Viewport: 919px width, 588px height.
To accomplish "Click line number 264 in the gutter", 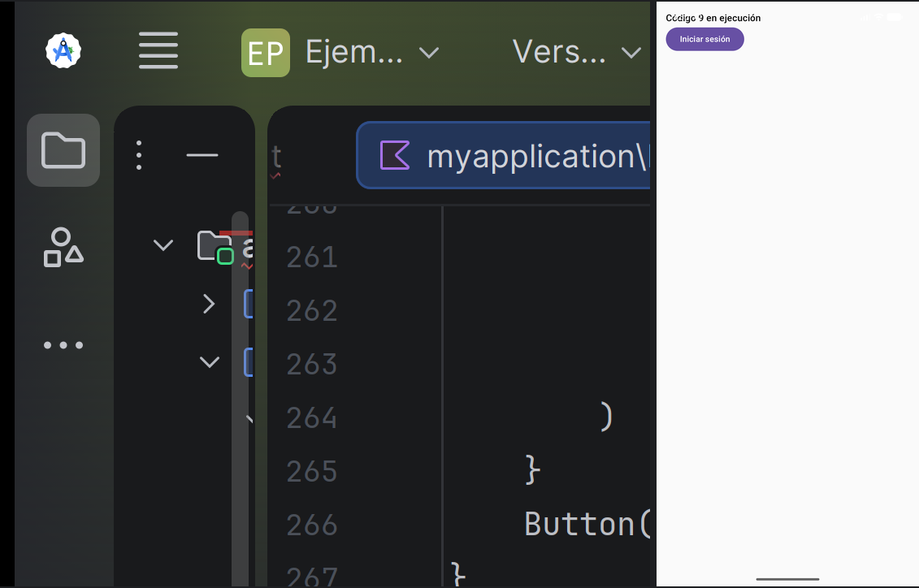I will click(312, 418).
